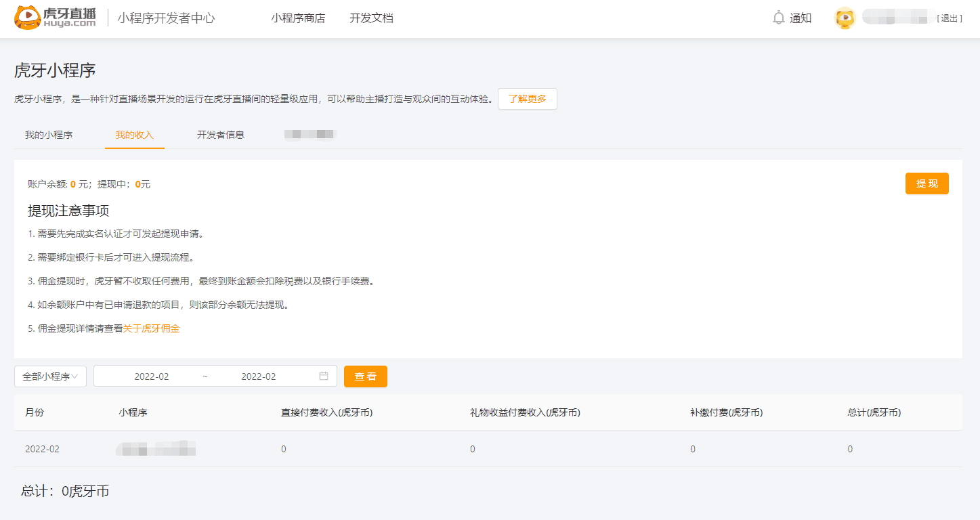Open the 关于虎牙佣金 link
The height and width of the screenshot is (520, 980).
coord(151,329)
